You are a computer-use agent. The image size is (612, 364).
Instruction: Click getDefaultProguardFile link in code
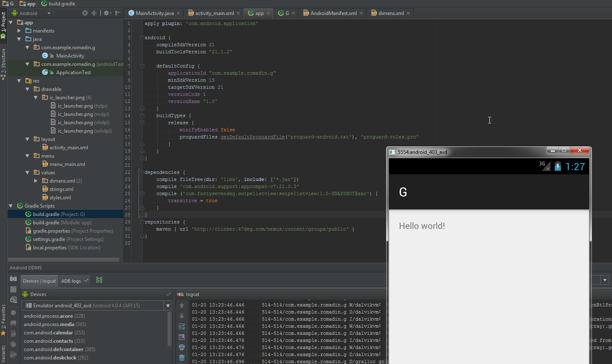pyautogui.click(x=253, y=137)
